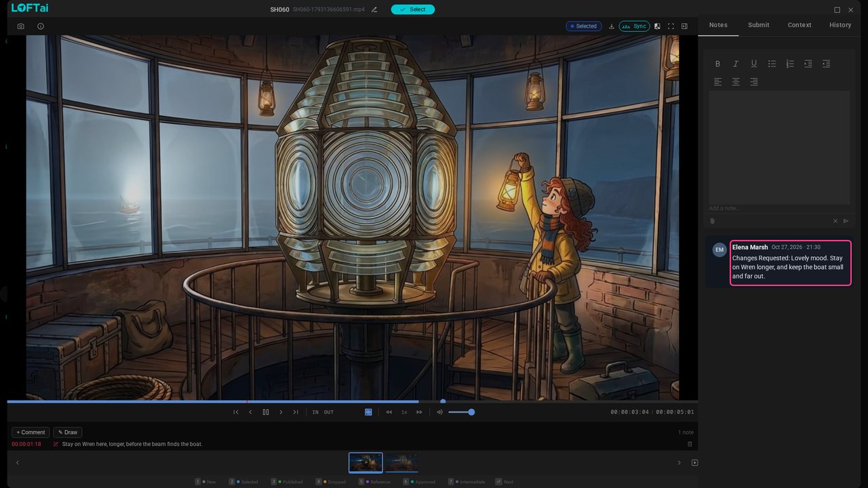The height and width of the screenshot is (488, 868).
Task: Toggle the side panel layout icon
Action: (684, 26)
